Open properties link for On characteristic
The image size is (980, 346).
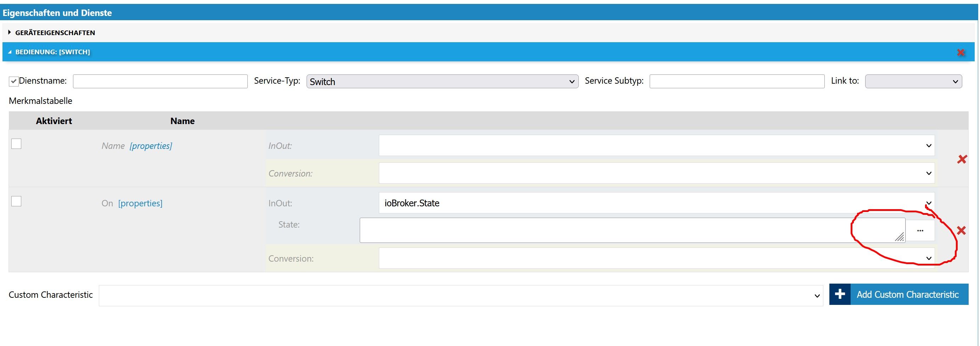[140, 203]
